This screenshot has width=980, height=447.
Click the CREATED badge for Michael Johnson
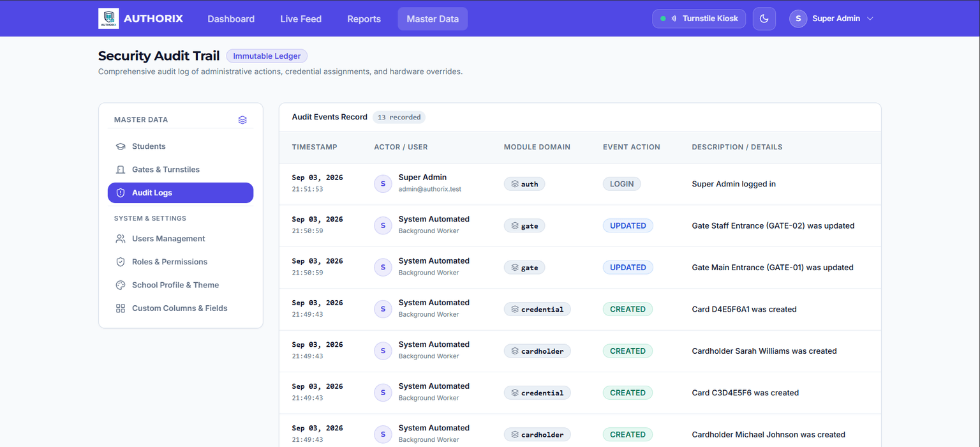click(x=628, y=434)
